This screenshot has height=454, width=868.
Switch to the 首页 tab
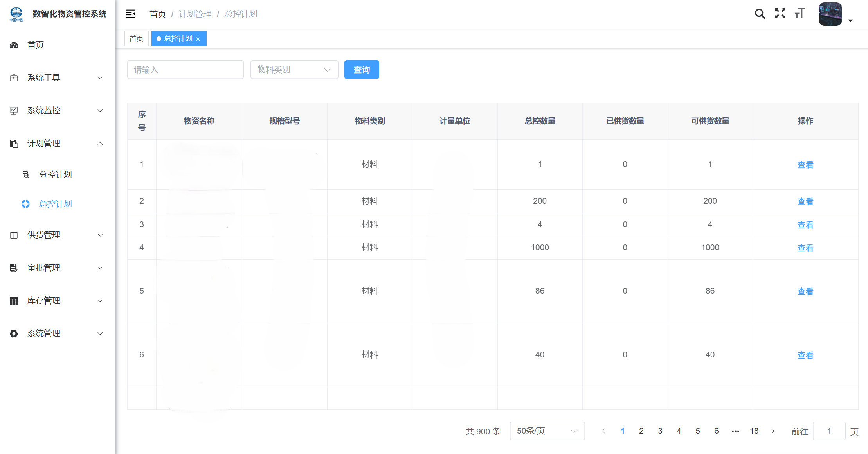pyautogui.click(x=136, y=39)
